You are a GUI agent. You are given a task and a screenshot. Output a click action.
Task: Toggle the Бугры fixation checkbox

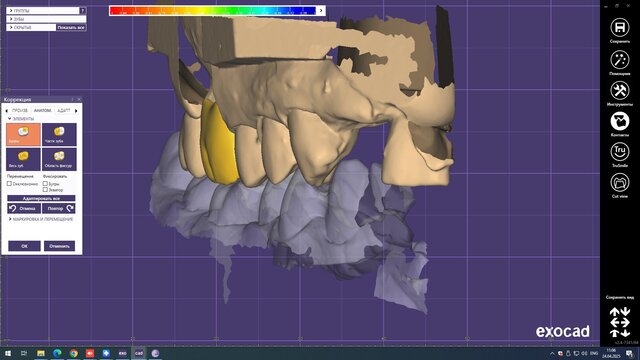click(45, 184)
